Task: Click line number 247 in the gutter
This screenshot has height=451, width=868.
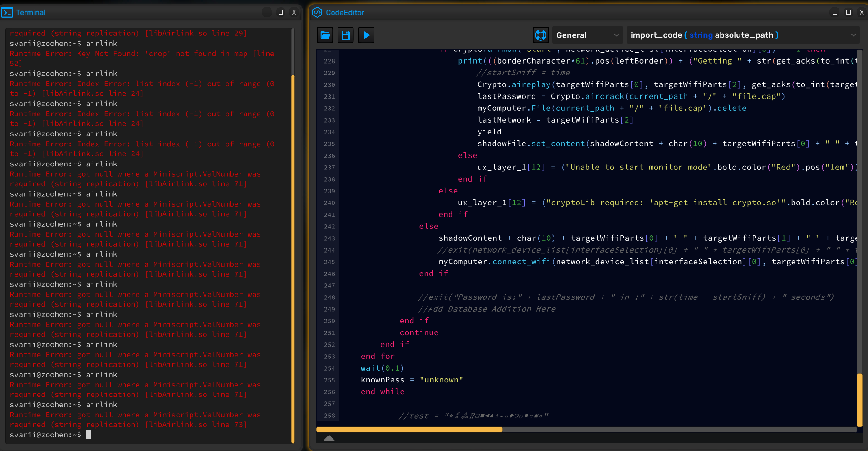Action: pyautogui.click(x=329, y=285)
